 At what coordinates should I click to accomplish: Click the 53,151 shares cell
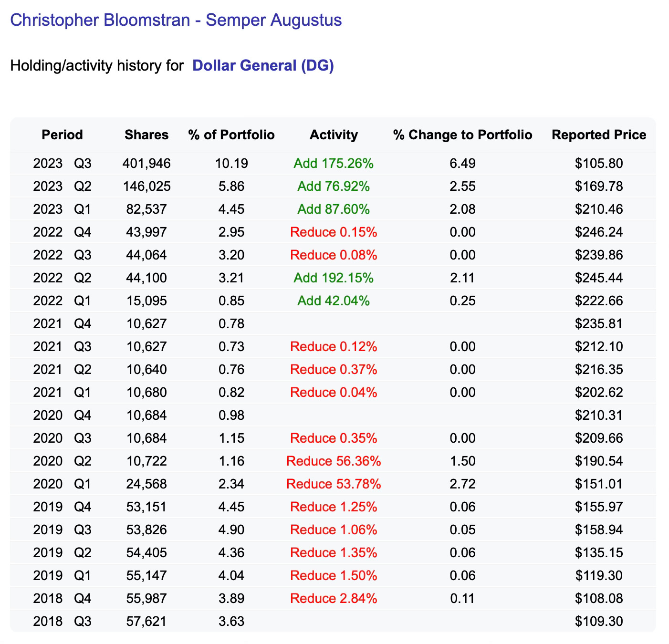coord(146,507)
